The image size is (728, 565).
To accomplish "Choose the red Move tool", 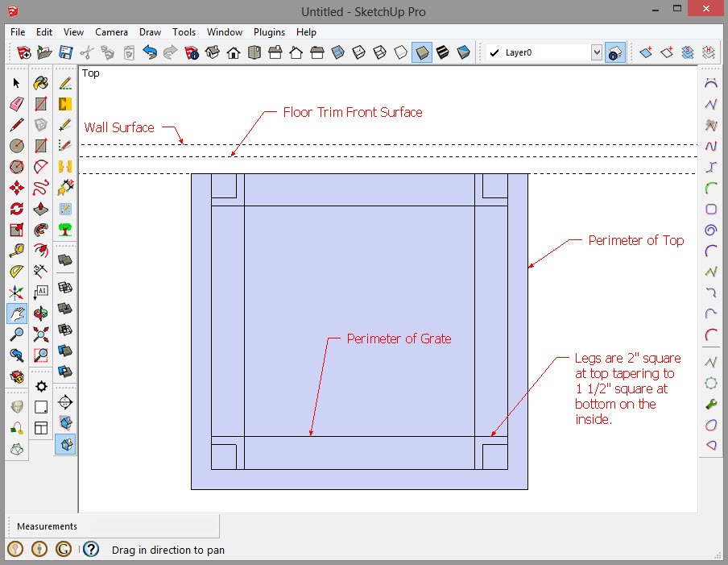I will click(16, 188).
